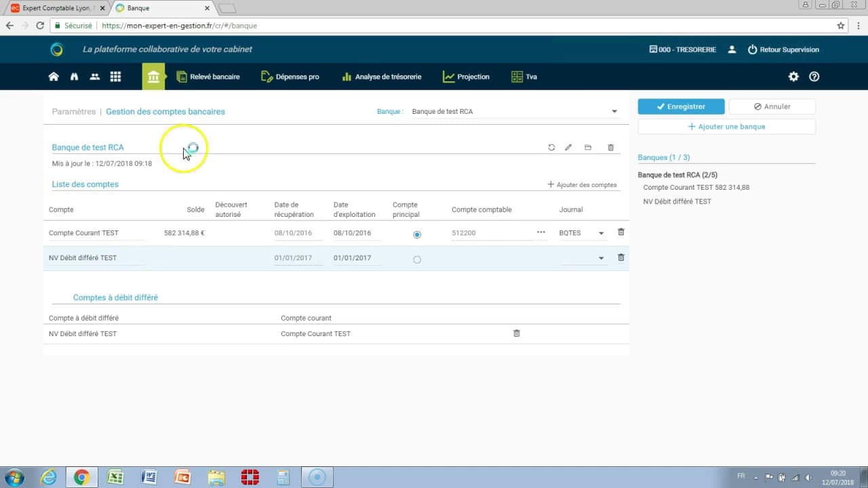Mark NV Débit différé TEST as compte principal
This screenshot has width=868, height=488.
point(417,259)
